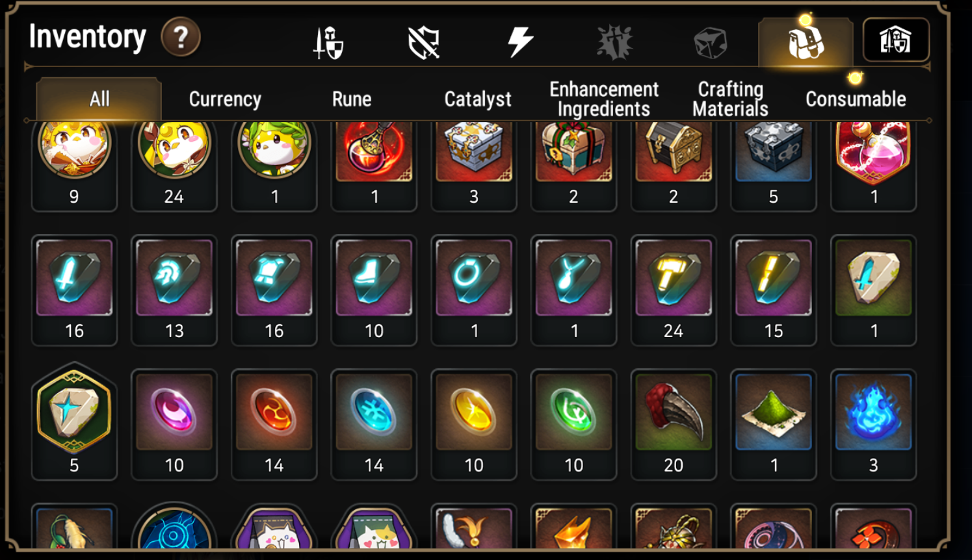Show the Consumable items tab
The height and width of the screenshot is (560, 972).
click(x=856, y=99)
